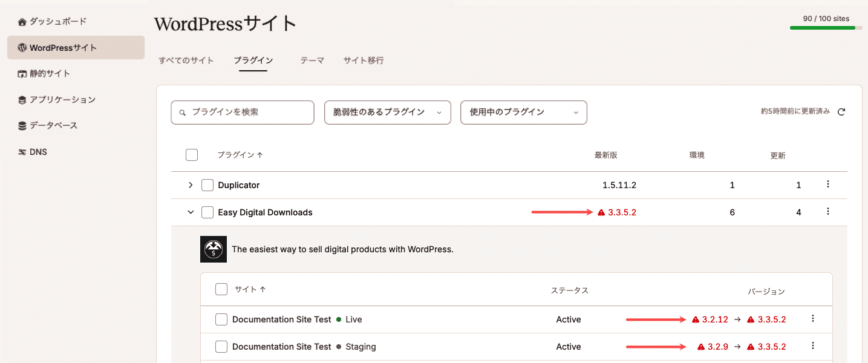Screen dimensions: 868x363
Task: Click the WordPress logo icon in sidebar
Action: pyautogui.click(x=22, y=47)
